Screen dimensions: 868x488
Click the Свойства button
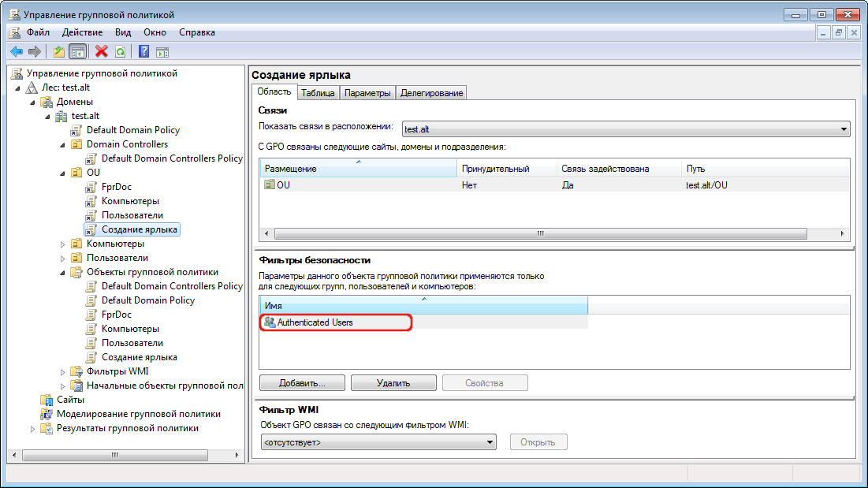[485, 383]
